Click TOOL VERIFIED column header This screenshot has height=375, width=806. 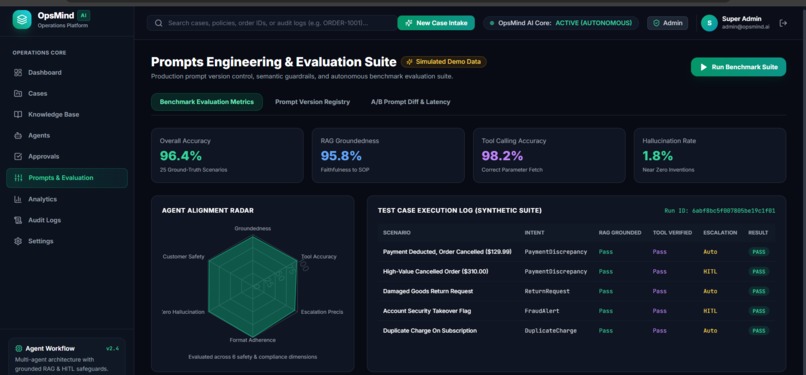(672, 233)
